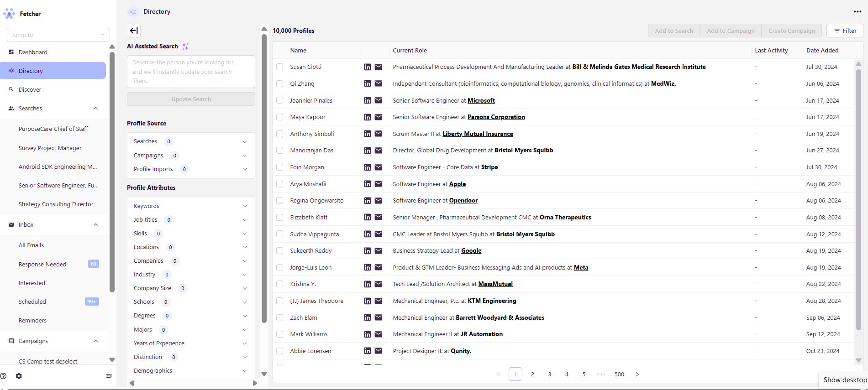Jump to last page 500
The image size is (868, 390).
(x=619, y=374)
